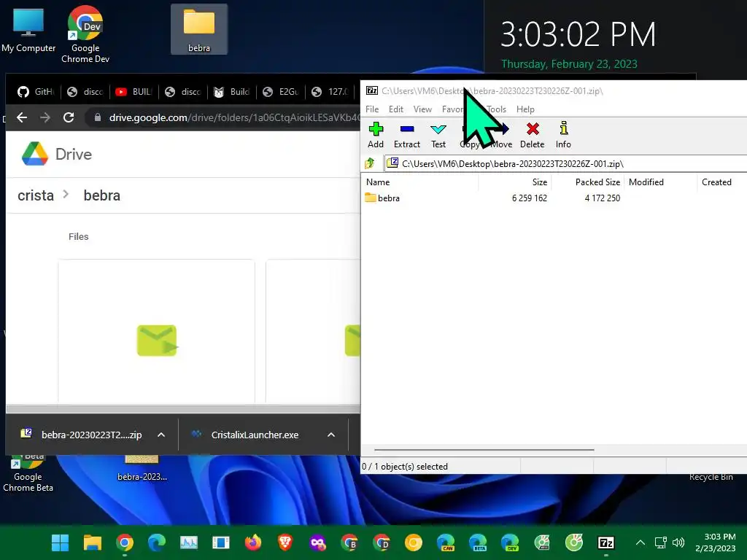Screen dimensions: 747x560
Task: Click the 7-Zip status text '0 / 1 object(s) selected'
Action: (x=405, y=466)
